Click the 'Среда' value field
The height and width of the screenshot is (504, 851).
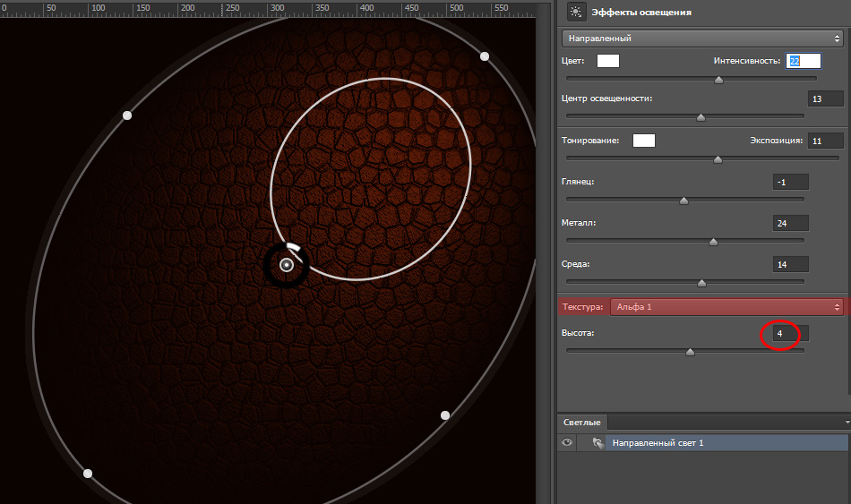click(x=791, y=265)
